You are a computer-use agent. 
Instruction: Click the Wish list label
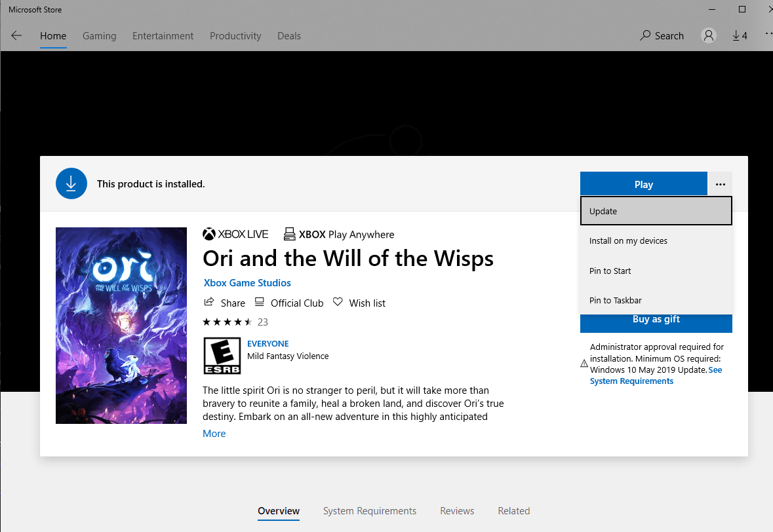click(x=367, y=303)
